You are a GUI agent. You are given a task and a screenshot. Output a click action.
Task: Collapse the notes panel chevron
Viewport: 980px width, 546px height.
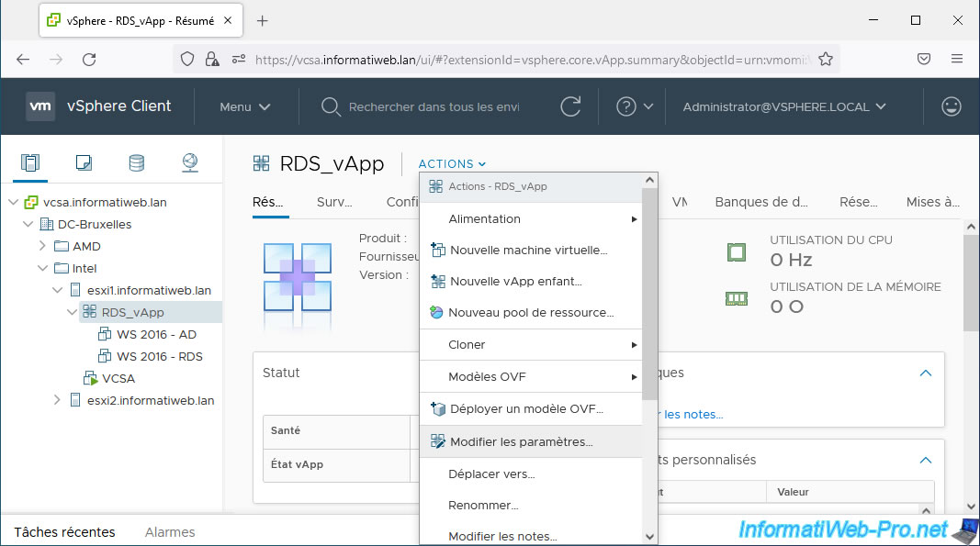pos(926,373)
